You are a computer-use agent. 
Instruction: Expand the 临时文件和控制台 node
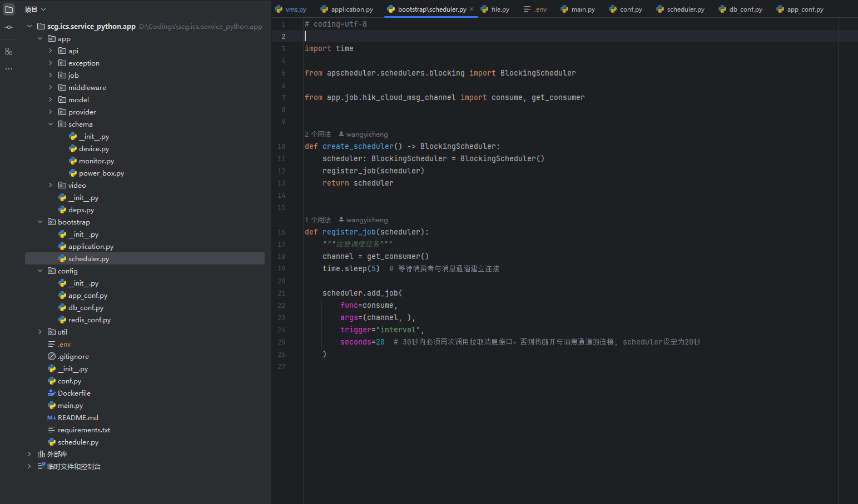[x=29, y=466]
